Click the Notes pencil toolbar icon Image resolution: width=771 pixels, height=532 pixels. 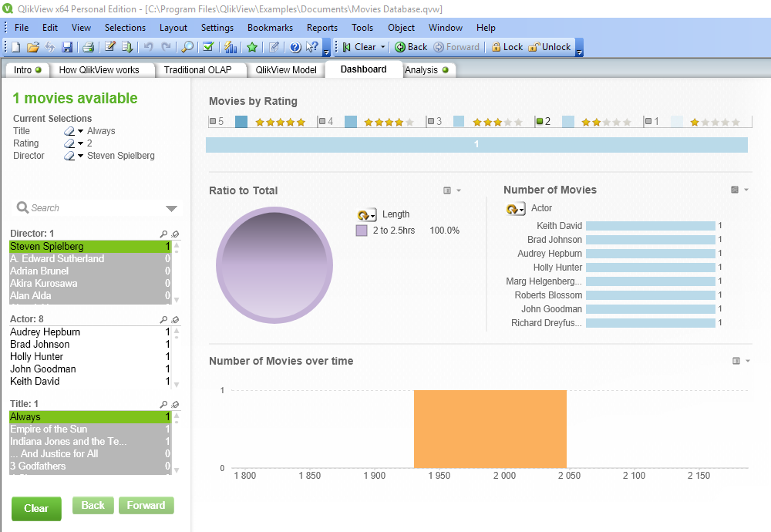(x=274, y=47)
